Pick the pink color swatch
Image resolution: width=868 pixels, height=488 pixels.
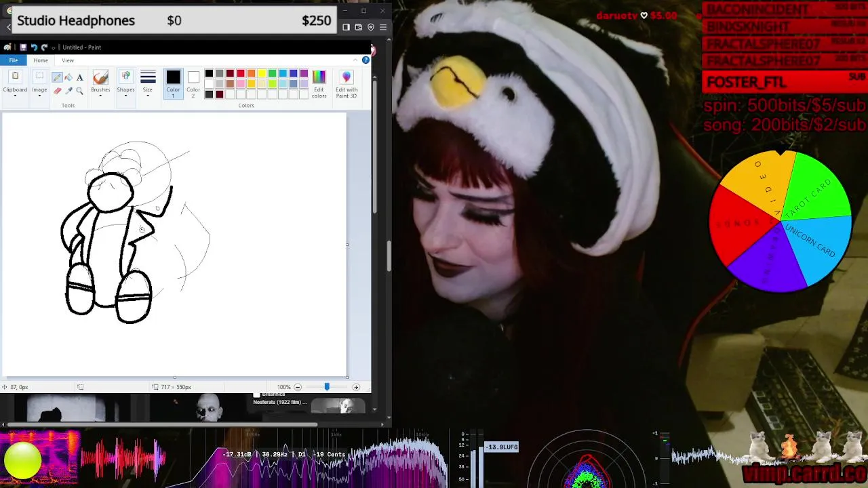click(x=241, y=84)
